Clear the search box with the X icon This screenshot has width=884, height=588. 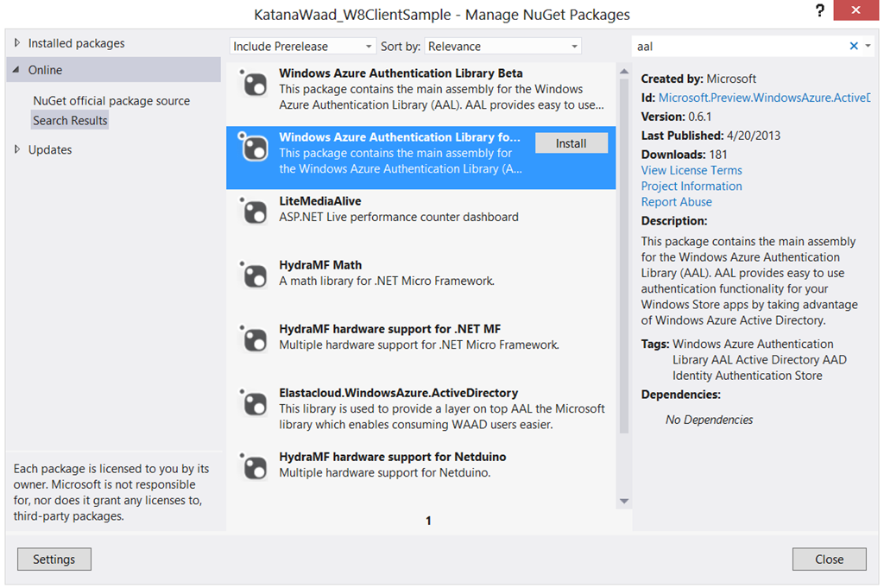[x=854, y=47]
